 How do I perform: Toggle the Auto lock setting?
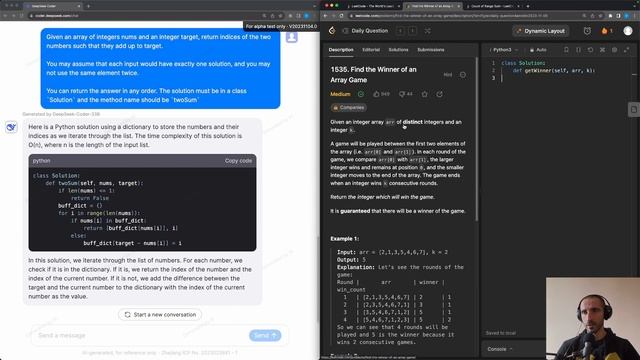coord(538,50)
